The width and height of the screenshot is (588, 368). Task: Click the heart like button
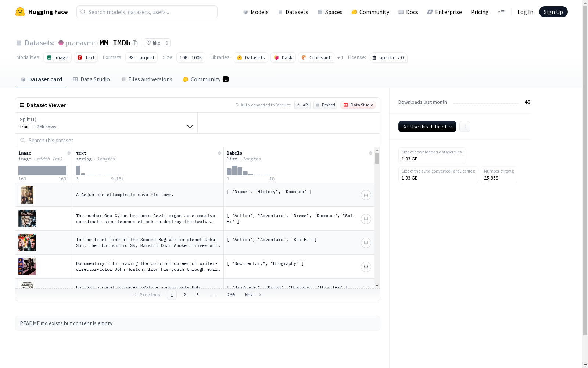point(153,43)
